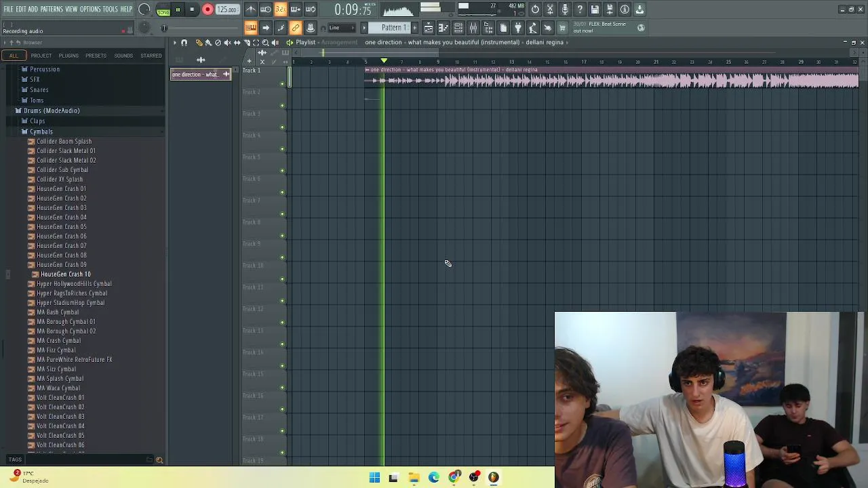Viewport: 868px width, 488px height.
Task: Open the Mixer view icon
Action: point(473,28)
